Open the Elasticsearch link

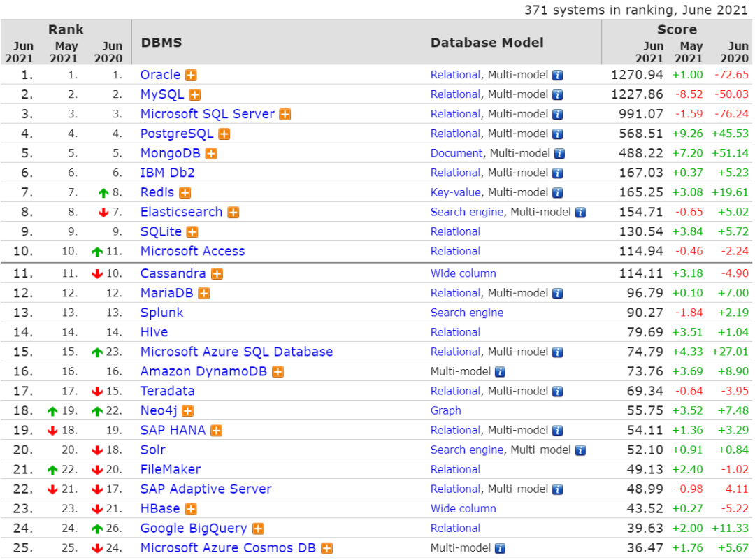[x=182, y=212]
